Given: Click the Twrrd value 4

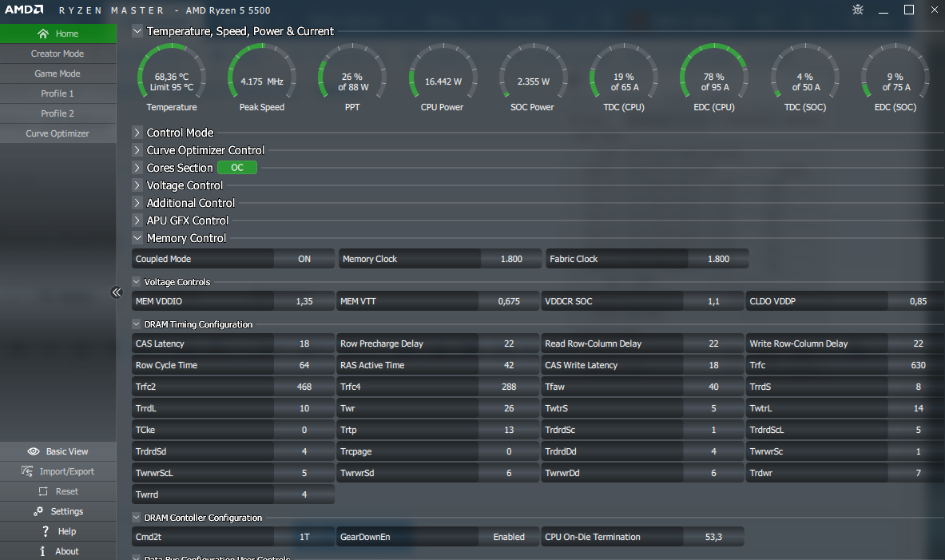Looking at the screenshot, I should pyautogui.click(x=304, y=494).
